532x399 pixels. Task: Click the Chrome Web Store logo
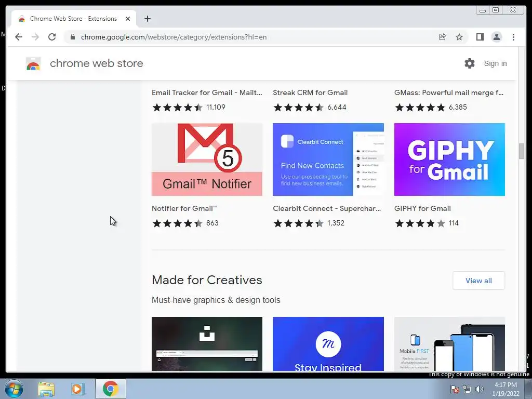(x=33, y=63)
